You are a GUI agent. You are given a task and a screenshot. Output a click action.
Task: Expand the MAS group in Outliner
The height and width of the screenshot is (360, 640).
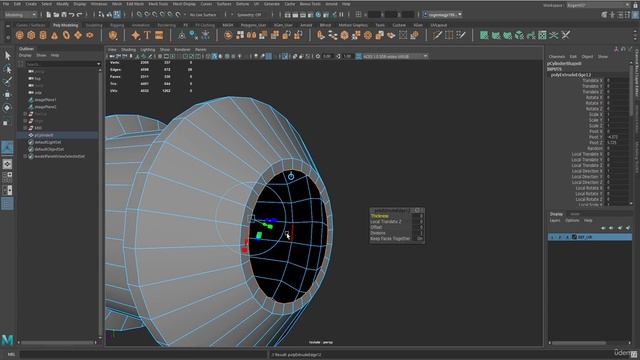pyautogui.click(x=25, y=128)
